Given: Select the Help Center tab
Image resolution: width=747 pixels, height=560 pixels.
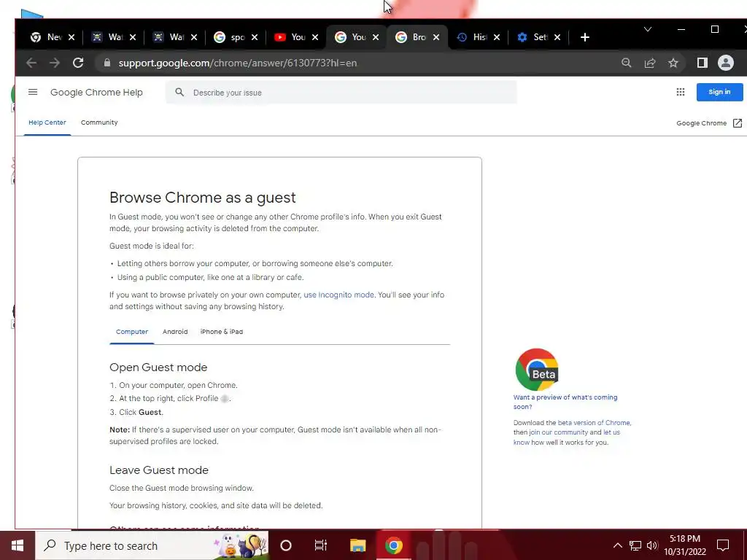Looking at the screenshot, I should point(47,122).
